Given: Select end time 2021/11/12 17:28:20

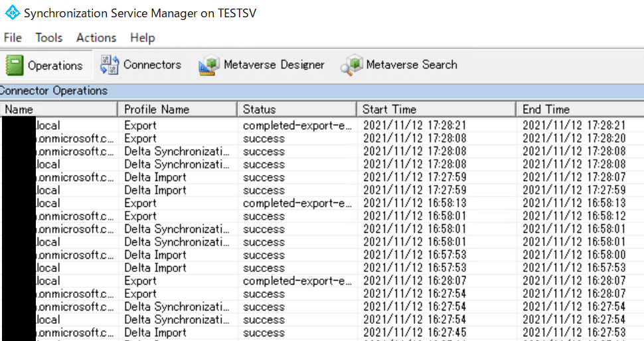Looking at the screenshot, I should click(x=574, y=139).
